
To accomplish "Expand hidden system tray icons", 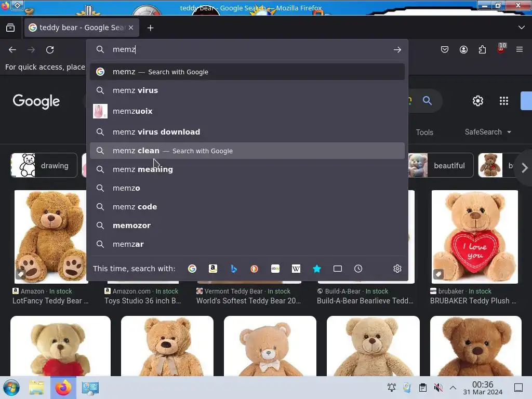I will tap(453, 388).
